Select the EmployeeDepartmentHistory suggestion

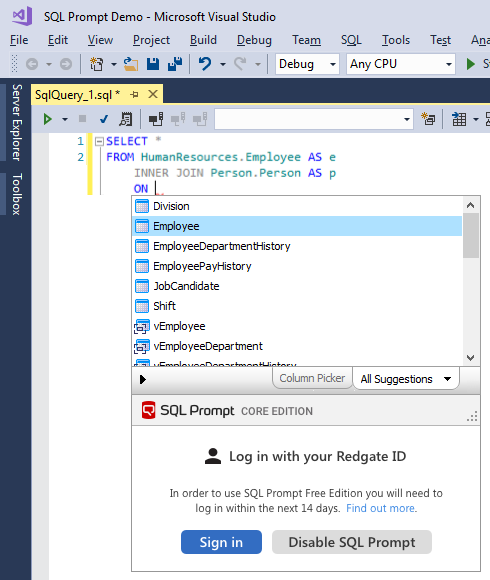tap(297, 246)
